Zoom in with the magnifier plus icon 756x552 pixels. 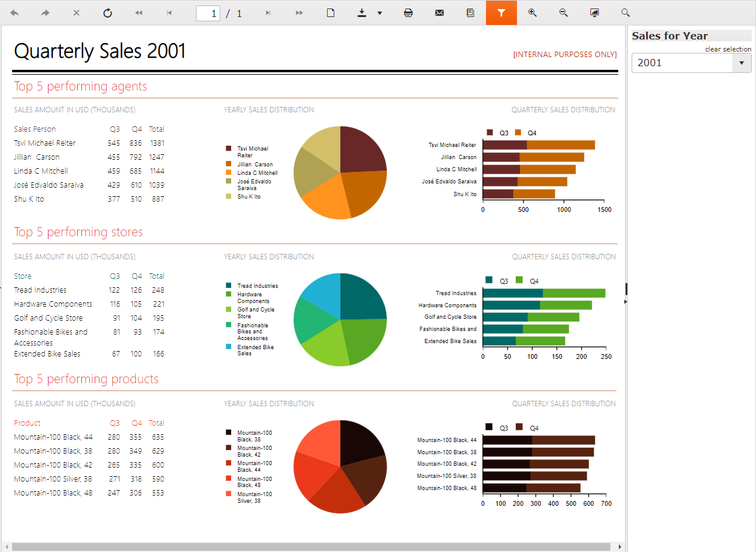click(532, 13)
